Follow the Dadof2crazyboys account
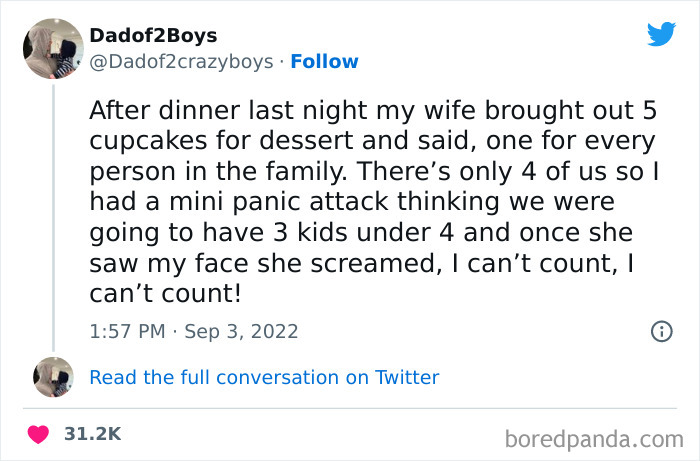Screen dimensions: 700x461 [x=325, y=62]
